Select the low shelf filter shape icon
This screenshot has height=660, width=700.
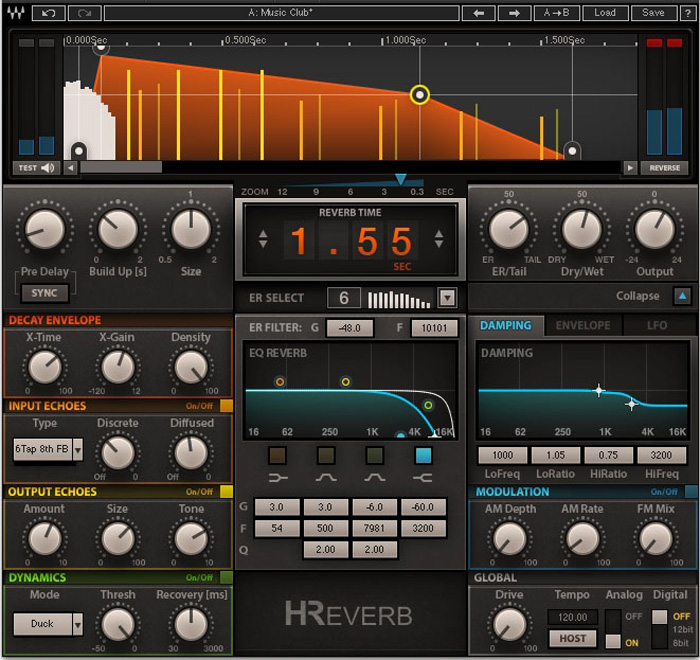(x=278, y=478)
